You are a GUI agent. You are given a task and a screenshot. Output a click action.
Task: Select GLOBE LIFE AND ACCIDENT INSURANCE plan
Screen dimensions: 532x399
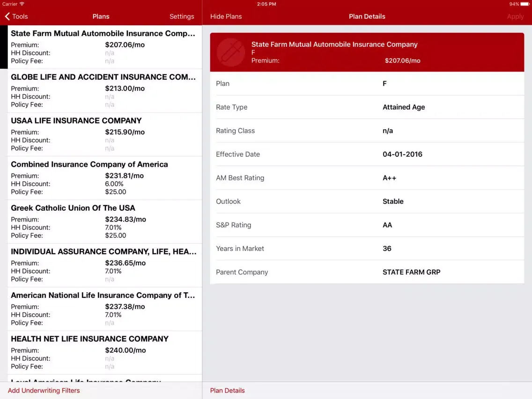click(x=104, y=90)
